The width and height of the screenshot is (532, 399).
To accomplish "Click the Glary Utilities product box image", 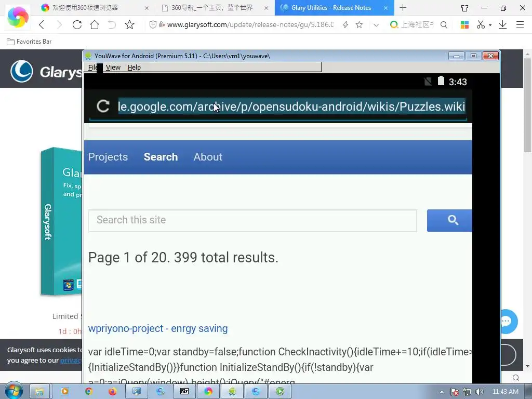I will point(61,221).
